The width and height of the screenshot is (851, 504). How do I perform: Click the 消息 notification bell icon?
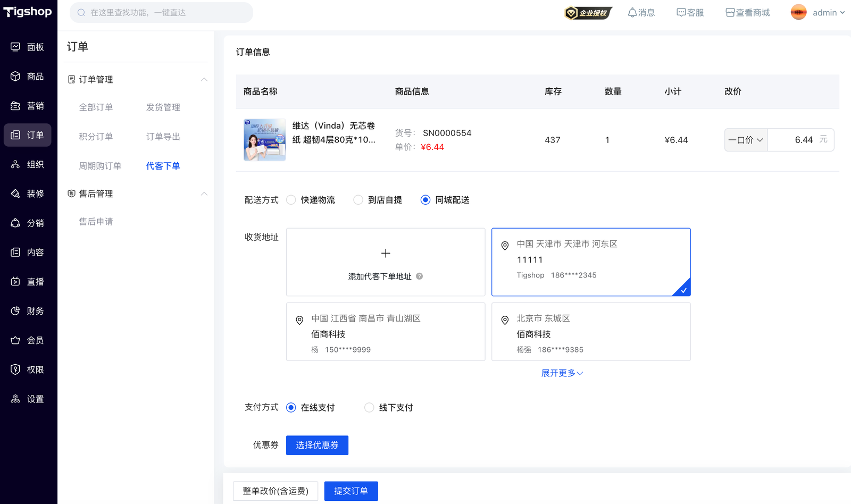coord(632,13)
